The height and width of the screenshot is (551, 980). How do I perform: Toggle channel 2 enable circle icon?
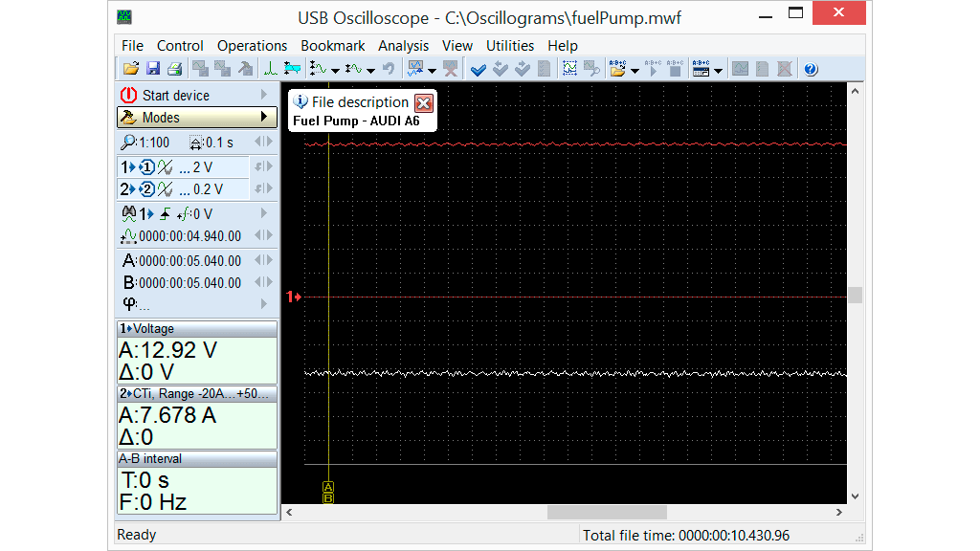point(146,189)
